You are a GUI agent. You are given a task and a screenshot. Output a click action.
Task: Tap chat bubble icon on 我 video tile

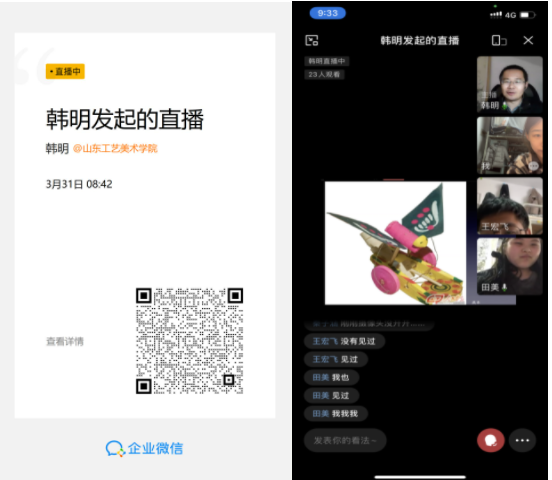[x=533, y=166]
